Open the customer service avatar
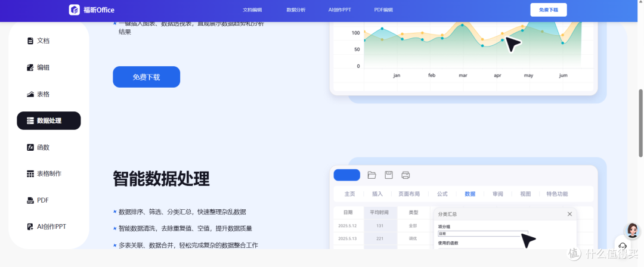644x267 pixels. (633, 231)
